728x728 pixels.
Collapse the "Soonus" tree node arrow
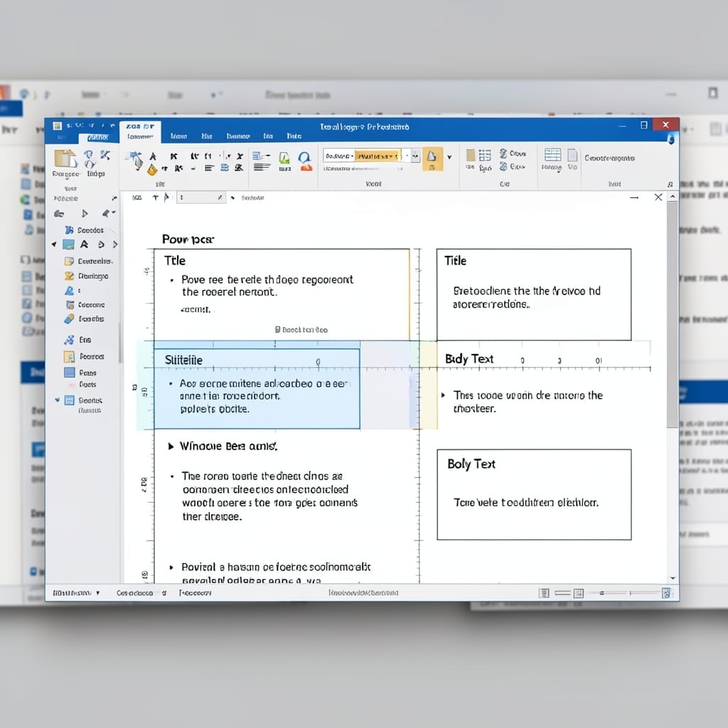coord(57,400)
